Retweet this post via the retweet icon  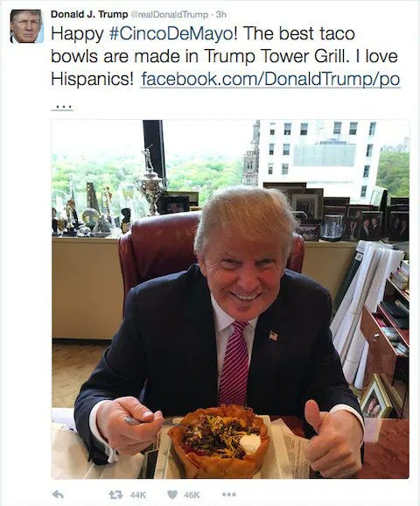(115, 495)
